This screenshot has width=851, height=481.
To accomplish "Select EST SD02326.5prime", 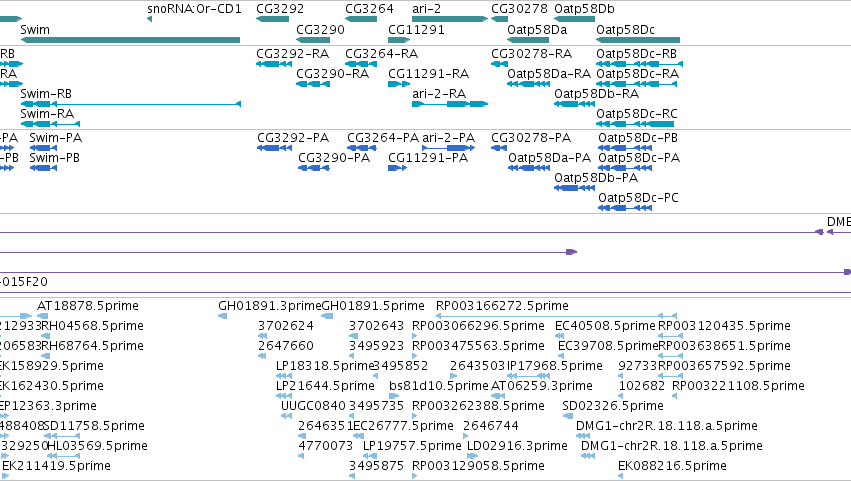I will [x=568, y=416].
